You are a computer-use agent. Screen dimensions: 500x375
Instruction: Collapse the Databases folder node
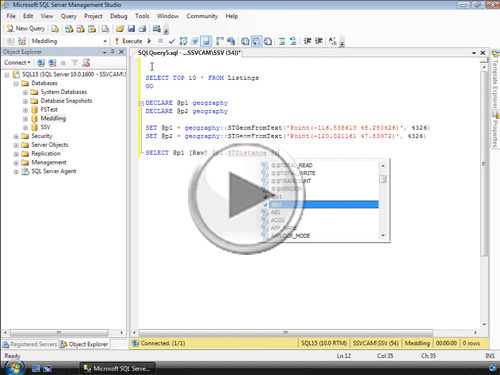coord(16,83)
